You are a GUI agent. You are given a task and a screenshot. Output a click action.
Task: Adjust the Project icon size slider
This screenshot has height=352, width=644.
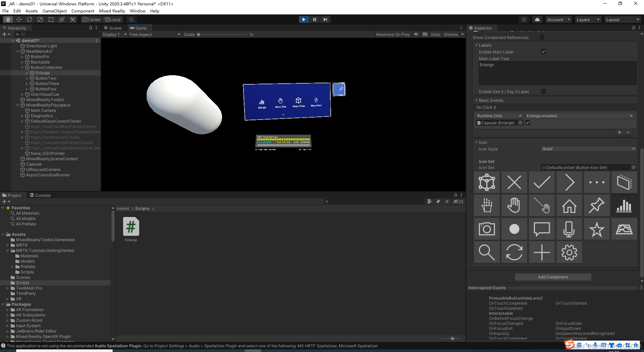click(452, 339)
